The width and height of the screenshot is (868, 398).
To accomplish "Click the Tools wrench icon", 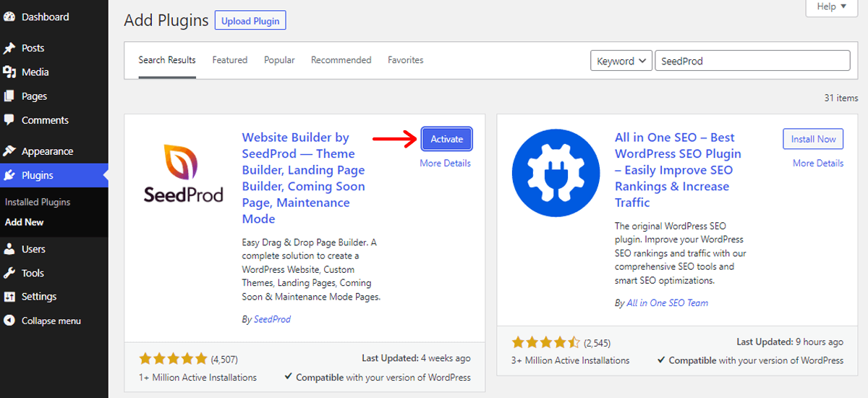I will pyautogui.click(x=9, y=273).
